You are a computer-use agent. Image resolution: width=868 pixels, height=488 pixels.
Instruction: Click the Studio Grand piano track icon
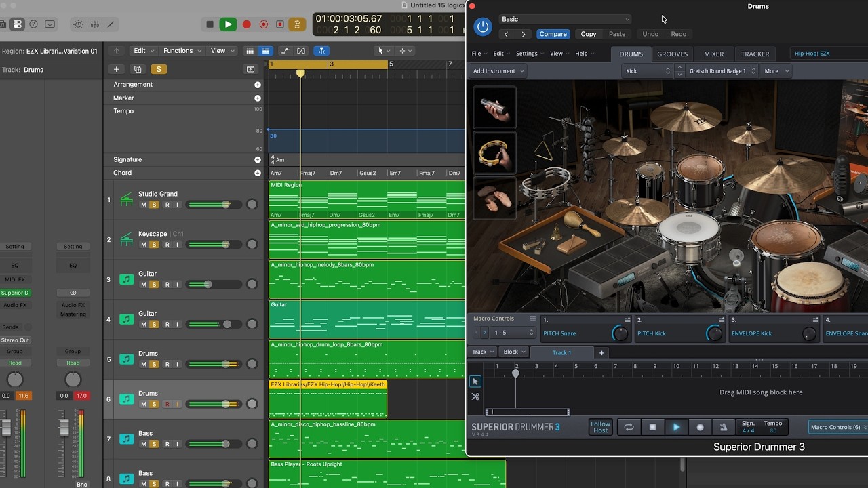126,200
